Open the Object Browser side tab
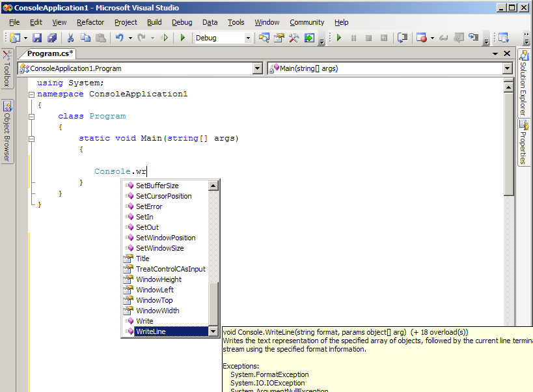This screenshot has width=533, height=392. (x=7, y=132)
